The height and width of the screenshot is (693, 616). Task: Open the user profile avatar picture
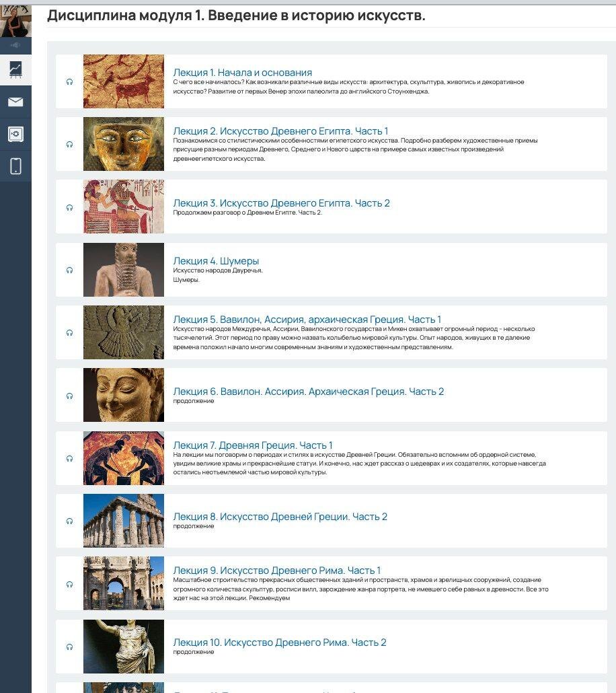tap(15, 21)
